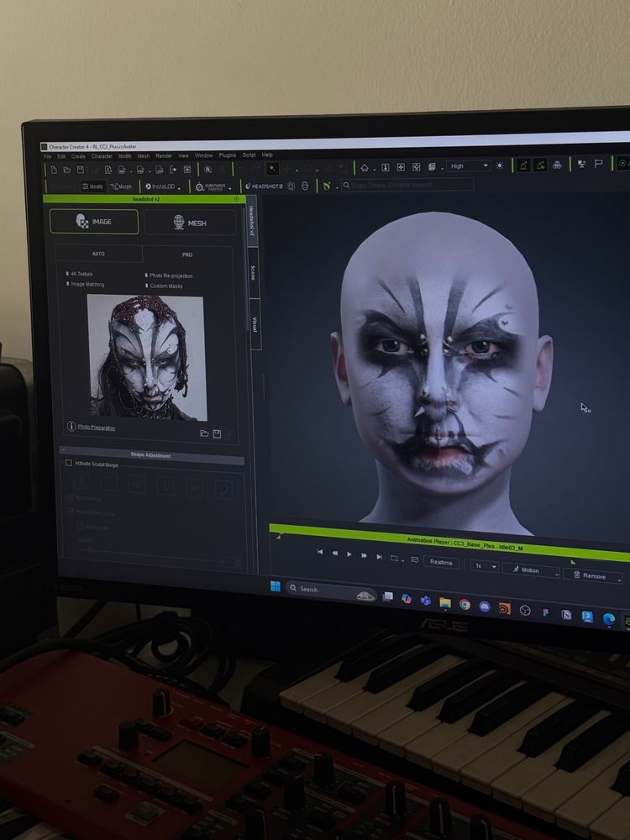Image resolution: width=630 pixels, height=840 pixels.
Task: Open Microsoft Edge from the taskbar
Action: coord(608,619)
